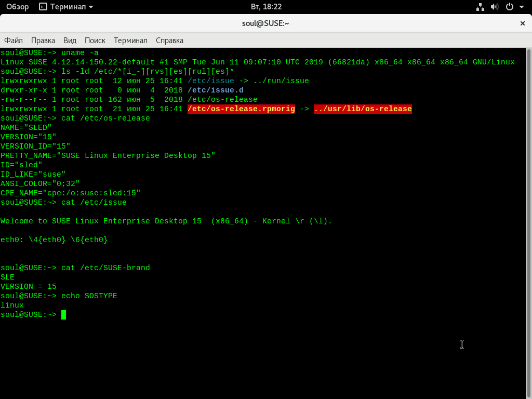Click the 'echo $OSTYPE' command
Screen dimensions: 532x399
pyautogui.click(x=89, y=296)
